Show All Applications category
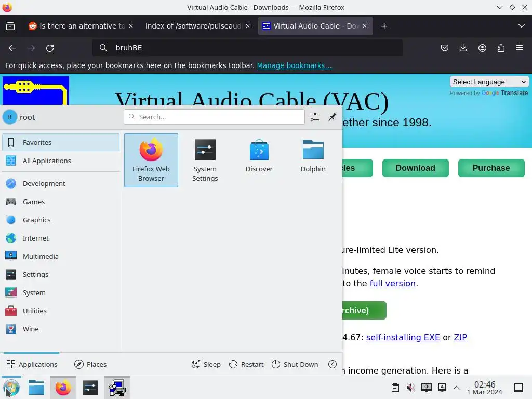Image resolution: width=532 pixels, height=399 pixels. tap(61, 161)
